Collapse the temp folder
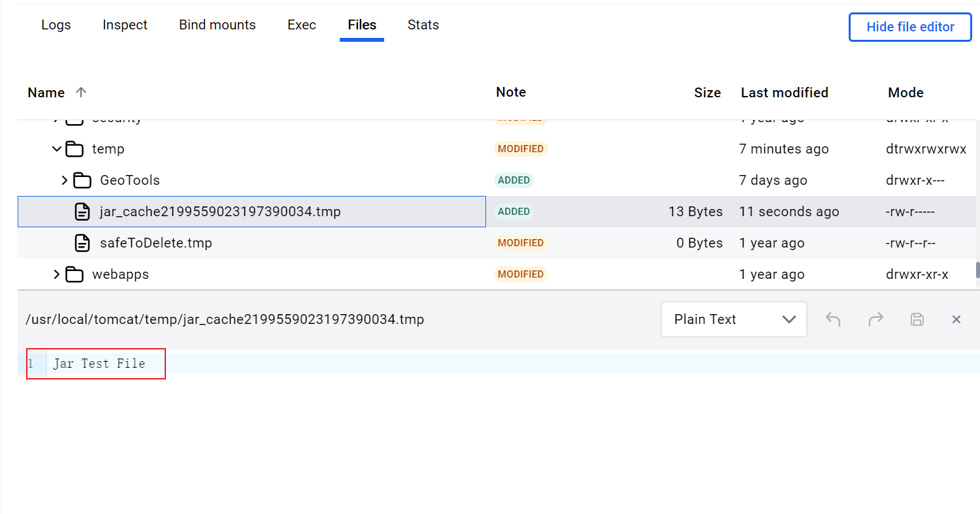980x514 pixels. (57, 149)
